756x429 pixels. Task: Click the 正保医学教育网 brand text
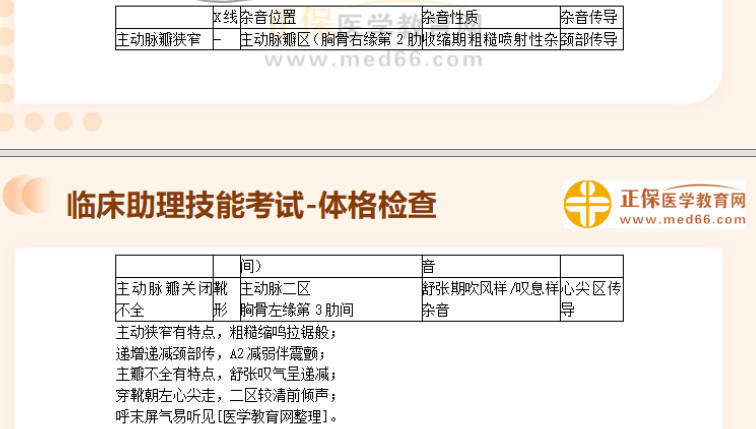click(x=681, y=198)
